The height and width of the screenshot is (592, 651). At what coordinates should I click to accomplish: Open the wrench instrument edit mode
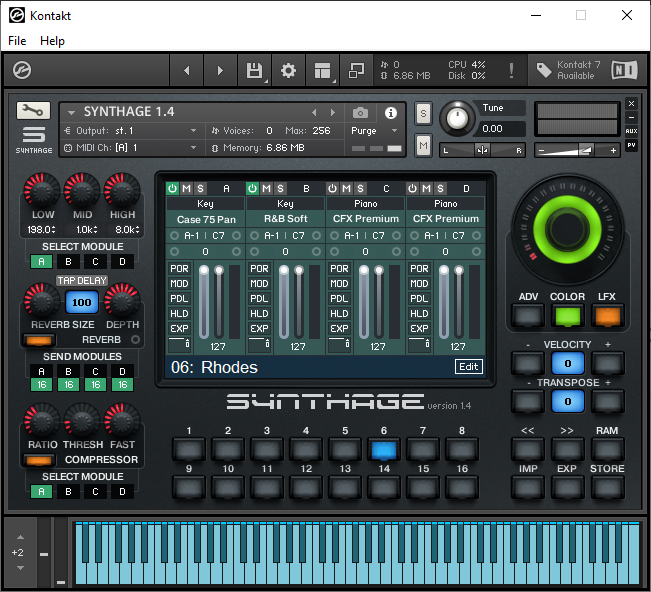pos(33,110)
